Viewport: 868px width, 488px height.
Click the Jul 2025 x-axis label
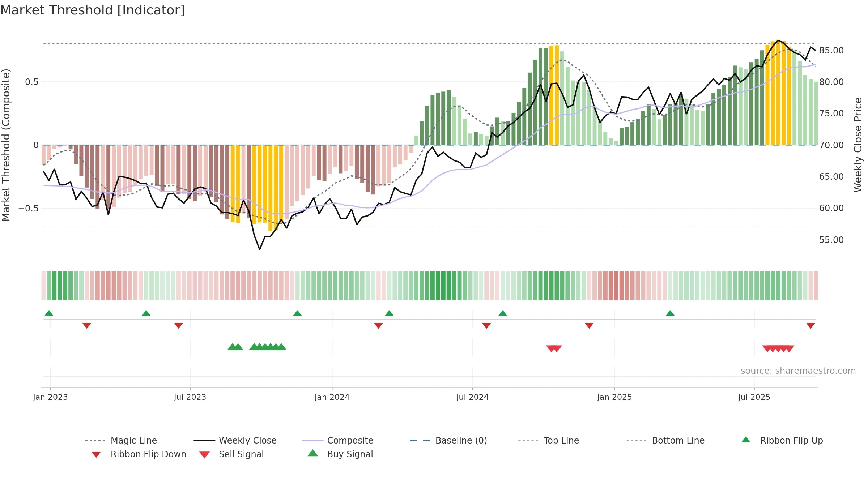(x=754, y=397)
